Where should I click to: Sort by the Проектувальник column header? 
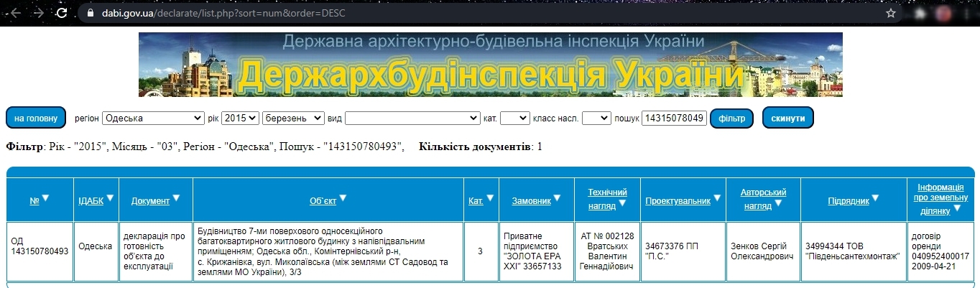click(678, 201)
